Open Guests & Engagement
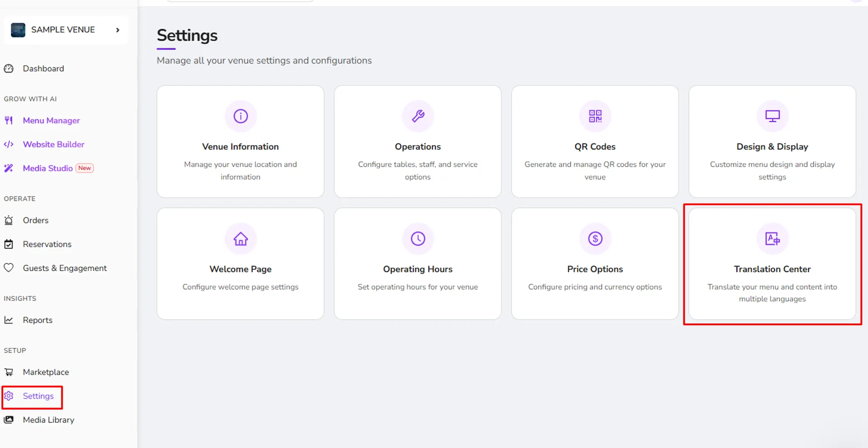This screenshot has width=868, height=448. tap(65, 268)
